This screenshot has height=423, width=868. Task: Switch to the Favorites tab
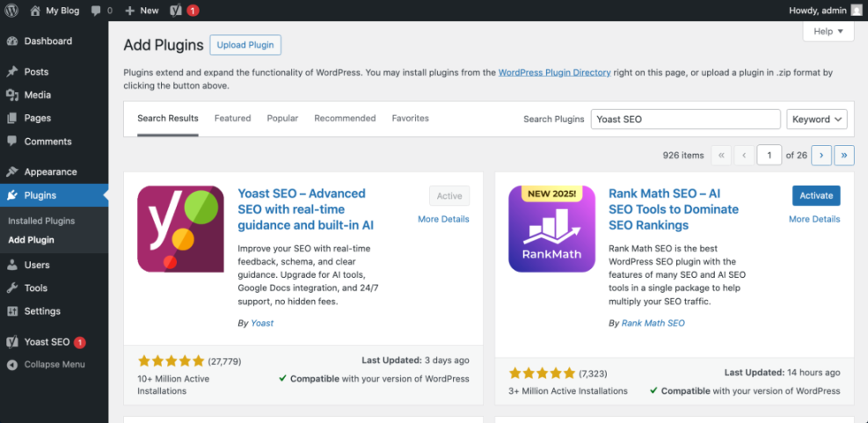(x=410, y=118)
